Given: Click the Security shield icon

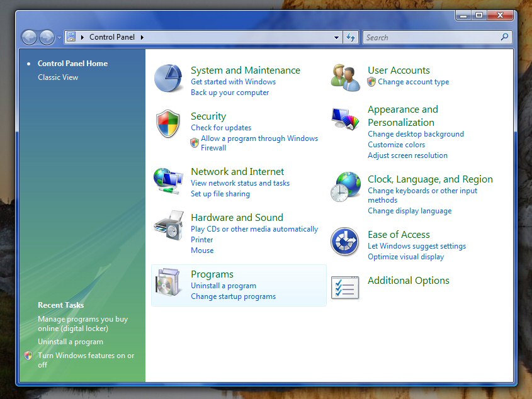Looking at the screenshot, I should 167,123.
